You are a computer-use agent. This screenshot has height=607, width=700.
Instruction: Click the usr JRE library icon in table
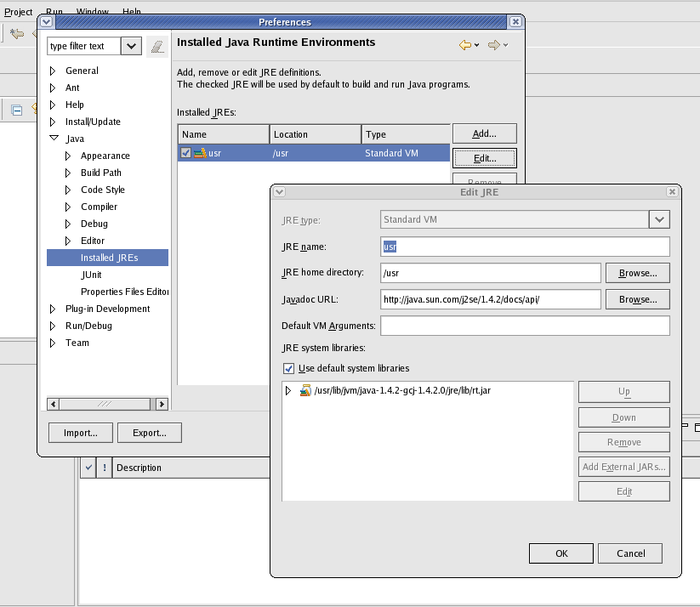pos(200,153)
